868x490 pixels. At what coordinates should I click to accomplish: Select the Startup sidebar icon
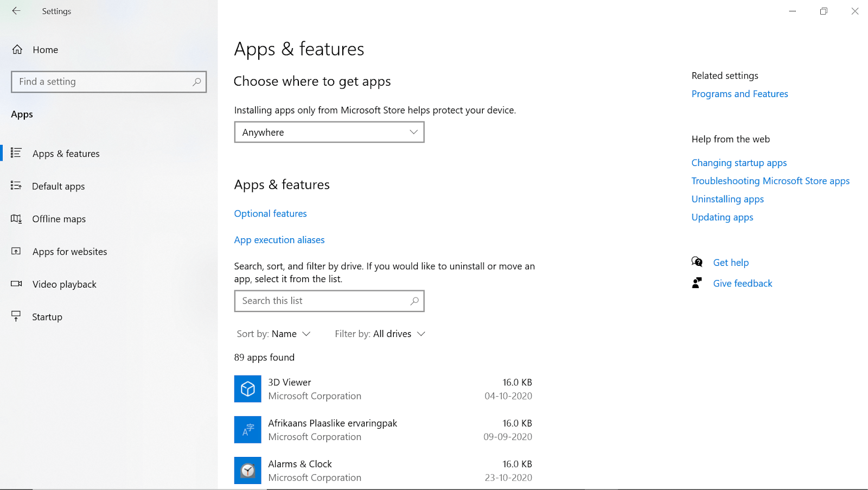point(16,316)
